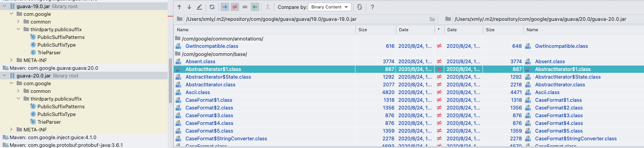644x148 pixels.
Task: Go to next difference with down arrow
Action: [x=189, y=7]
